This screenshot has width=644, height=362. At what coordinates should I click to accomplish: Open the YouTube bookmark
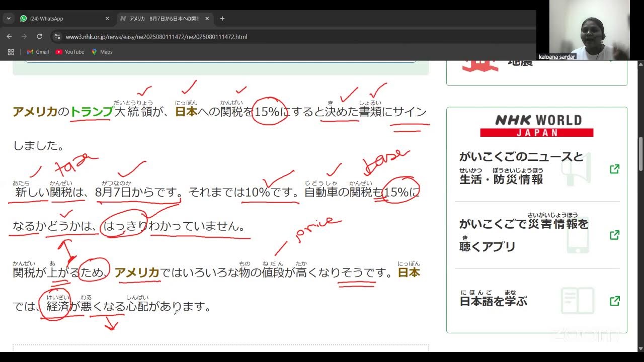(70, 52)
